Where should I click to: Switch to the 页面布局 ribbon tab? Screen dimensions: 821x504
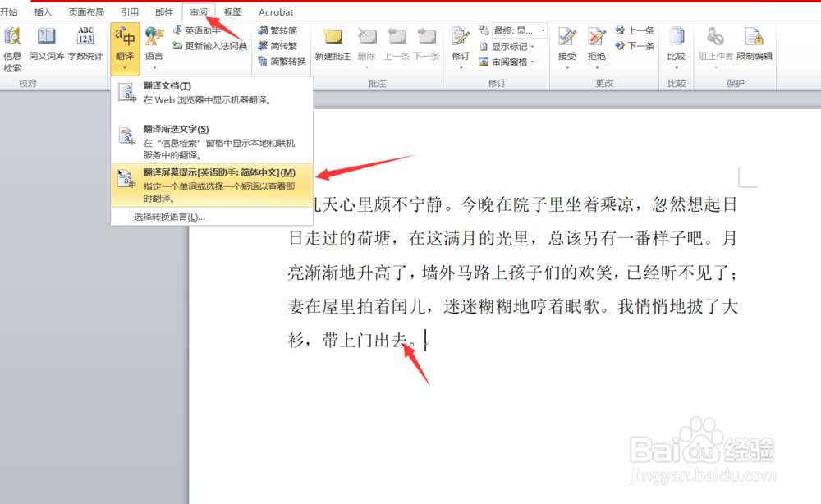click(86, 11)
